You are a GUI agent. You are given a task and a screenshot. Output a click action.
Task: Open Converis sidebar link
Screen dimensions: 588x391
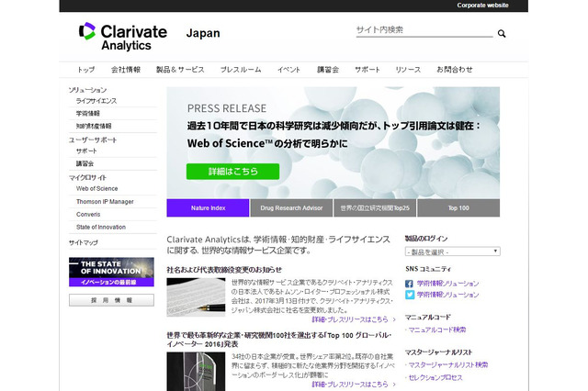(x=88, y=214)
